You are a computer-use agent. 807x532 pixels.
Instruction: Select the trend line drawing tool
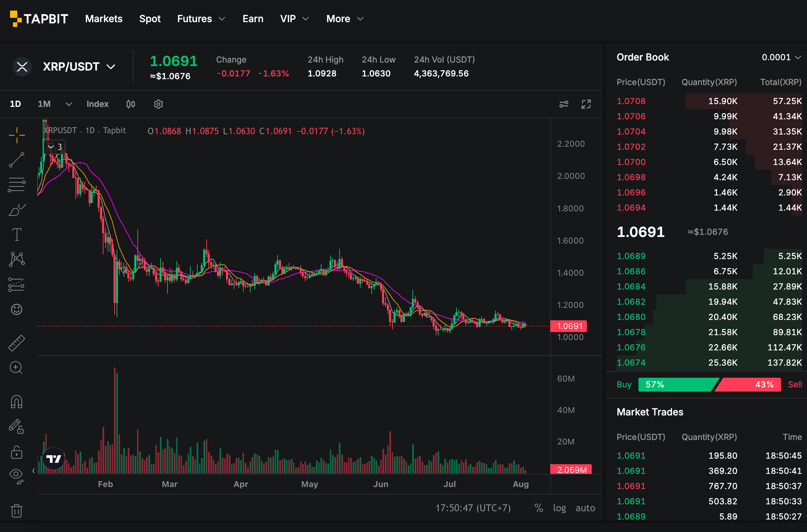point(17,160)
